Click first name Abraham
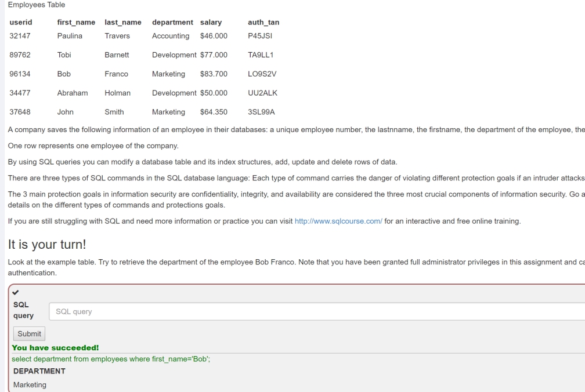Viewport: 585px width, 392px height. click(x=73, y=93)
